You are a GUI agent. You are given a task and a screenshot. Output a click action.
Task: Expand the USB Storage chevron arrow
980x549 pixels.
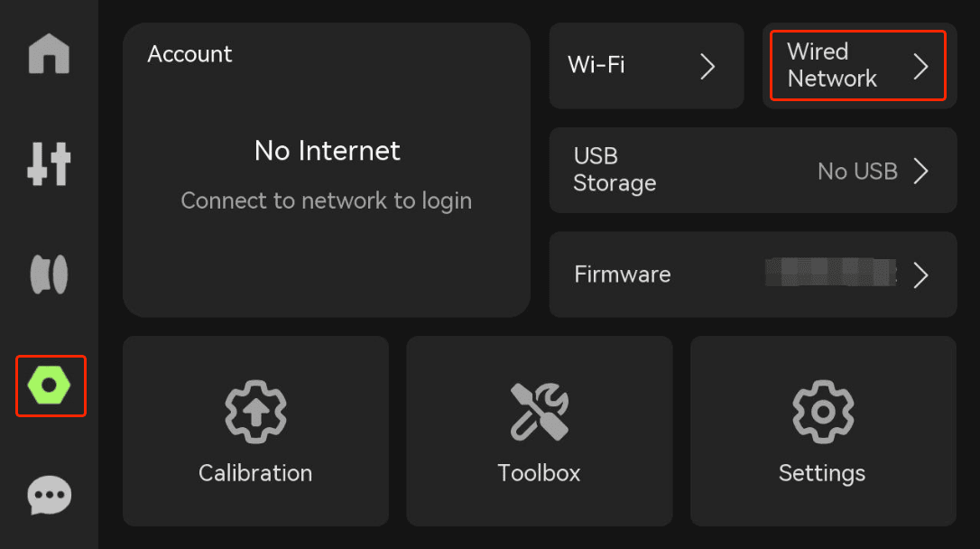(x=920, y=171)
